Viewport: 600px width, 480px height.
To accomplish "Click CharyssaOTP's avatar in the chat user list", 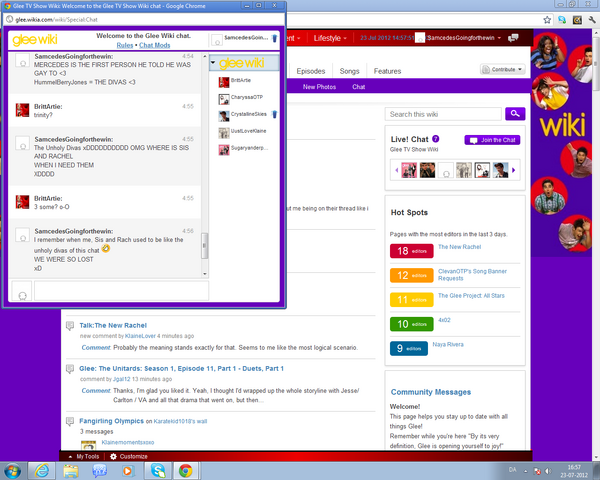I will click(223, 99).
